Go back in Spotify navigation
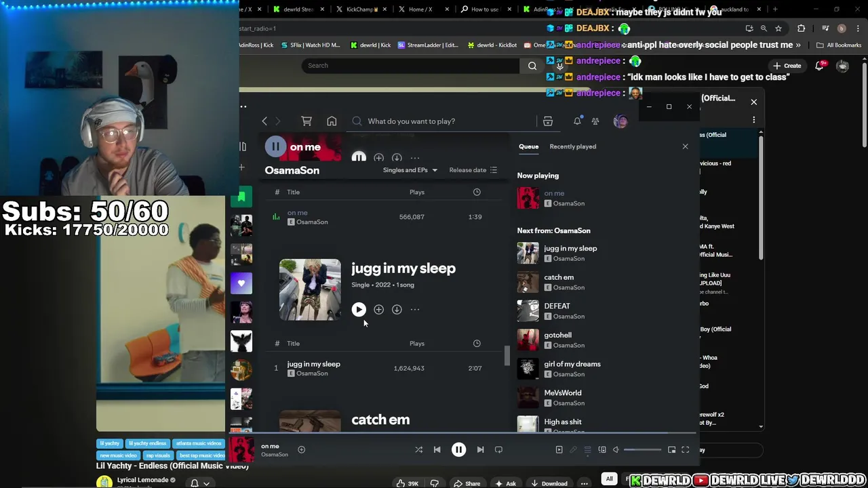 tap(264, 121)
